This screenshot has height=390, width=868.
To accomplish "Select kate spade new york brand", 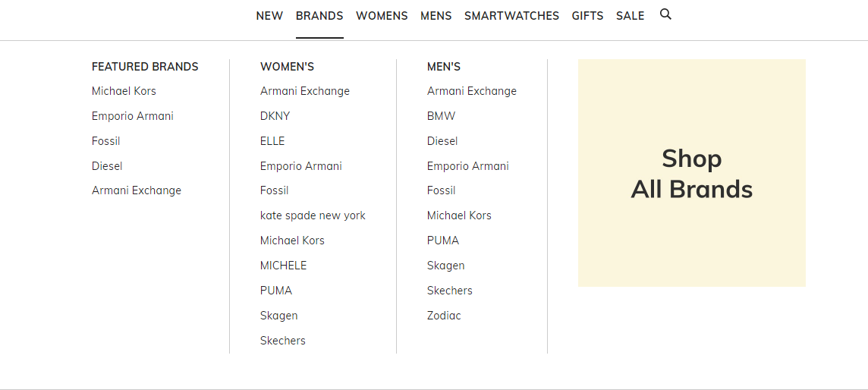I will coord(313,215).
